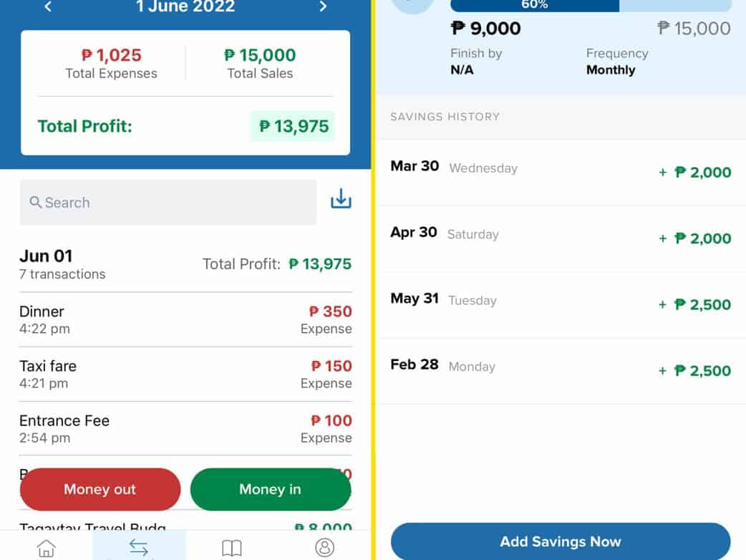The image size is (746, 560).
Task: Select the Mar 30 savings entry
Action: coord(560,172)
